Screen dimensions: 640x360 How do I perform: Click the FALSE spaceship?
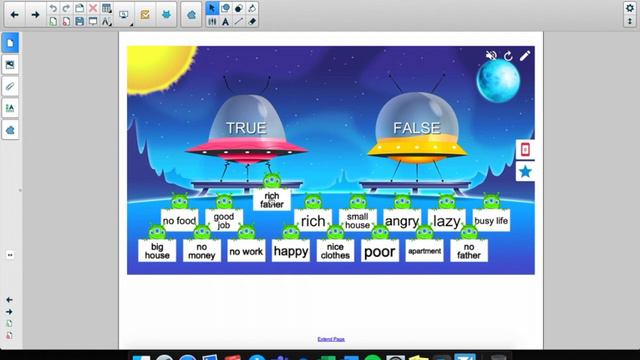417,129
